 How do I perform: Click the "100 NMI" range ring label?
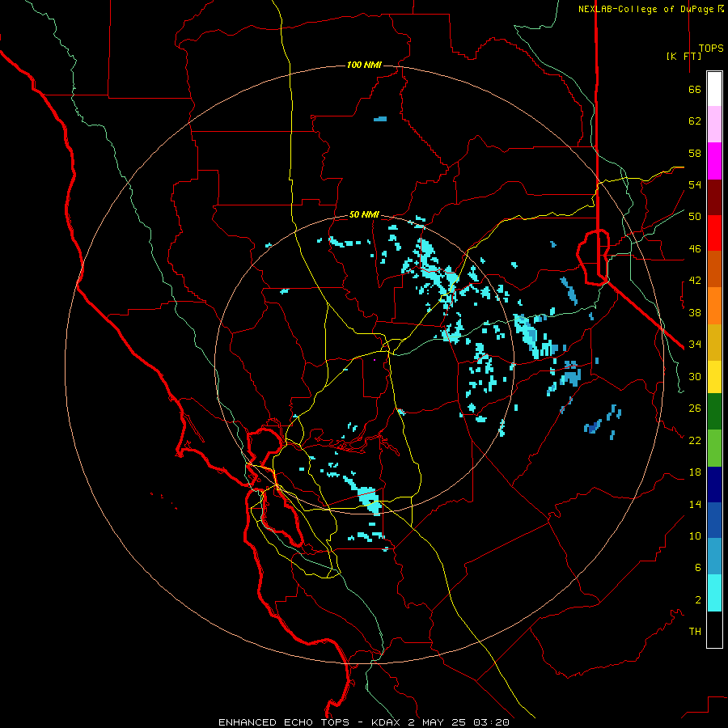coord(364,65)
